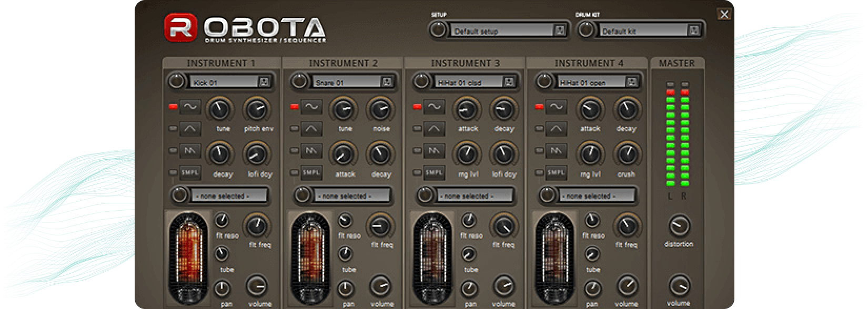Click the noise knob in Instrument 2

click(379, 109)
